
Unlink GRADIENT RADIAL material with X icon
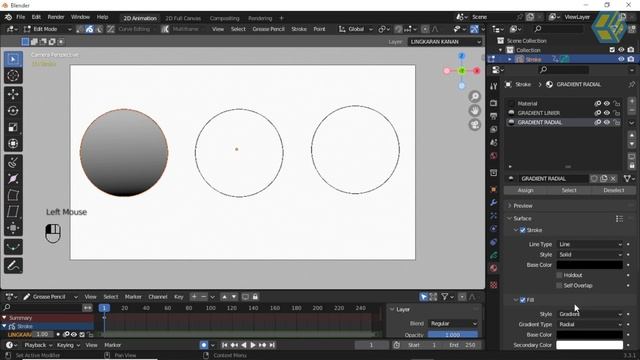[x=613, y=179]
